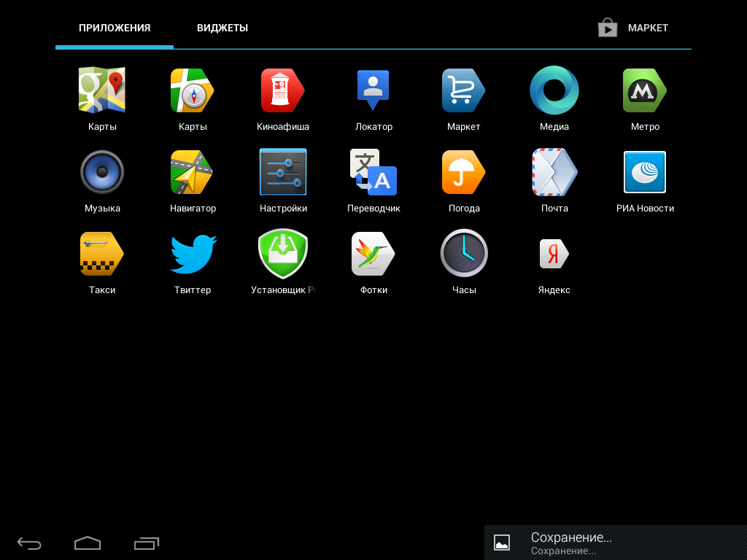
Task: Tap the picture icon in the notification
Action: click(502, 542)
